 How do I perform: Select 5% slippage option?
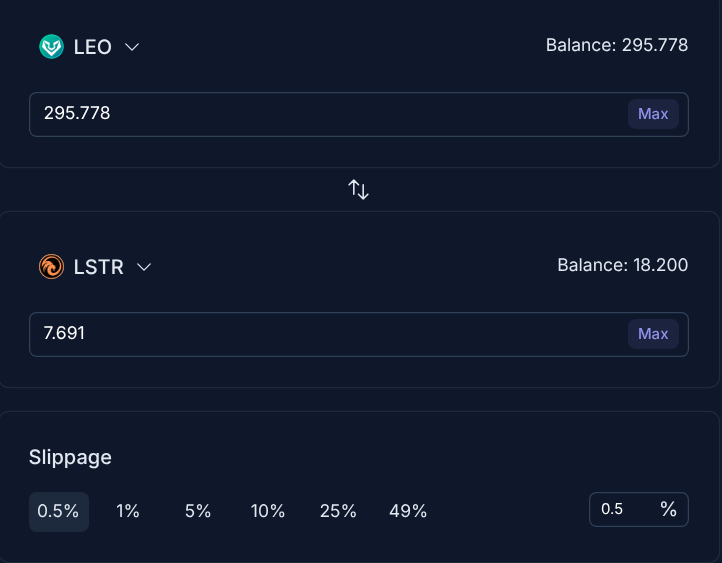tap(198, 511)
